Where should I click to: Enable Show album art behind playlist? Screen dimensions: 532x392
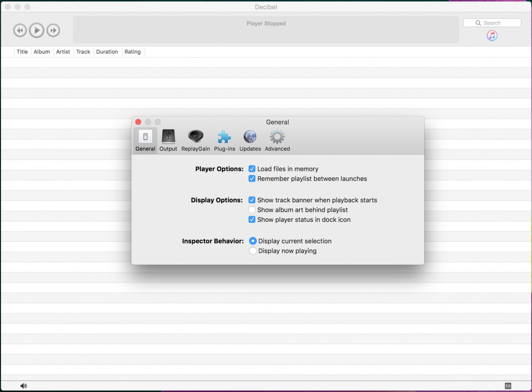[x=252, y=210]
